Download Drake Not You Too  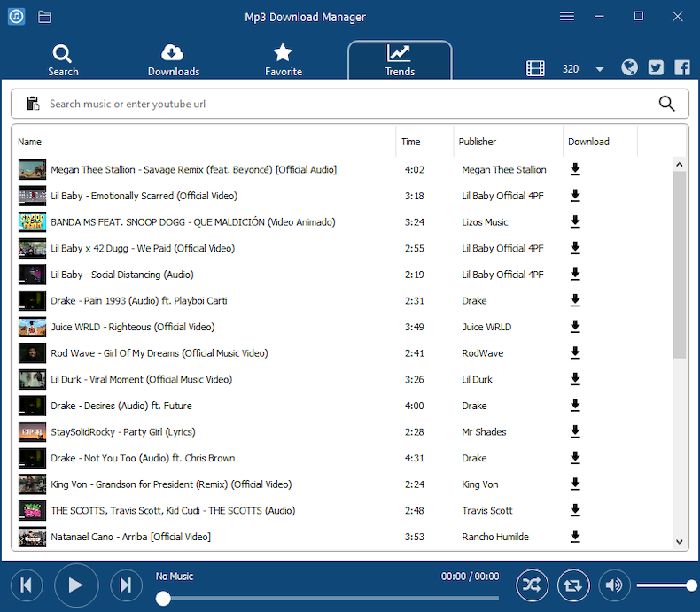click(x=575, y=458)
